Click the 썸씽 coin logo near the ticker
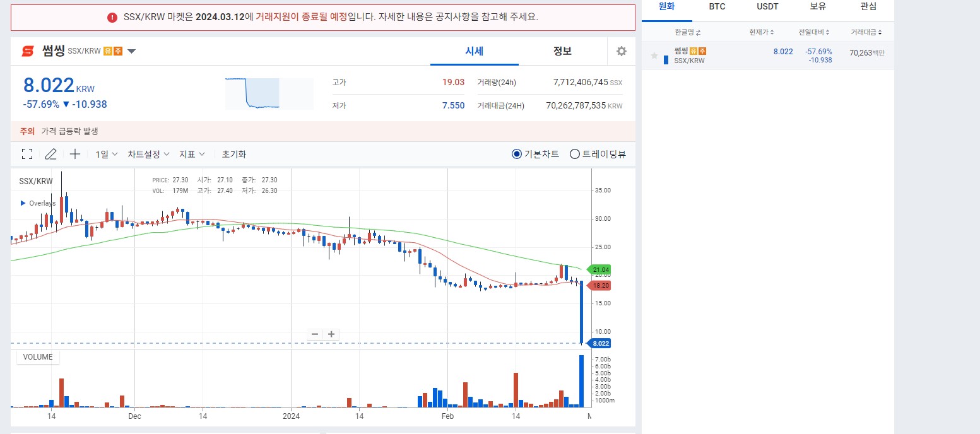 click(x=27, y=51)
